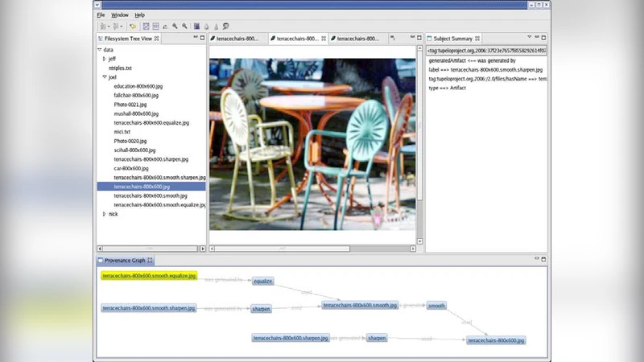Viewport: 644px width, 362px height.
Task: Open the Help menu
Action: tap(139, 14)
